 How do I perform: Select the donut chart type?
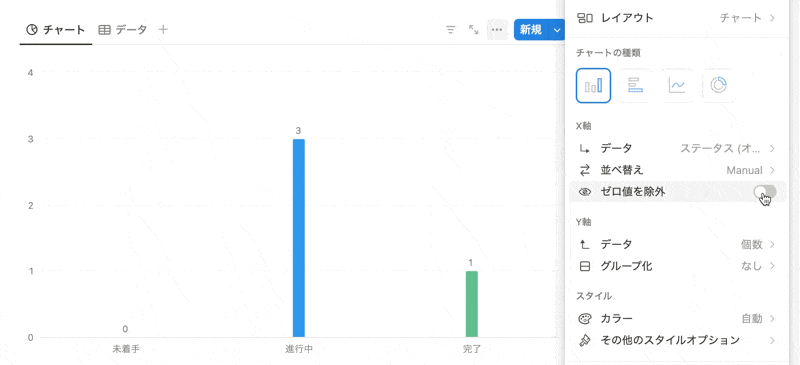point(719,86)
